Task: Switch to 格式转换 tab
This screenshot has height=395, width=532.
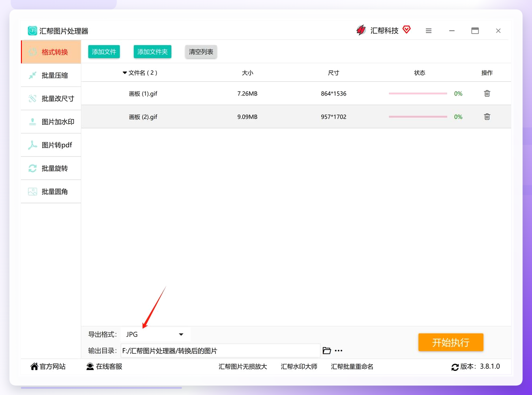Action: pyautogui.click(x=51, y=52)
